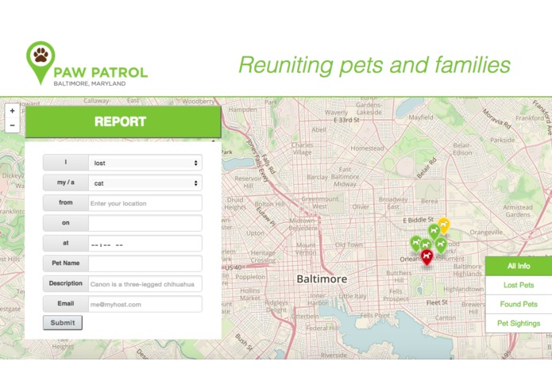Filter map to Lost Pets
Viewport: 552px width, 392px height.
click(519, 285)
